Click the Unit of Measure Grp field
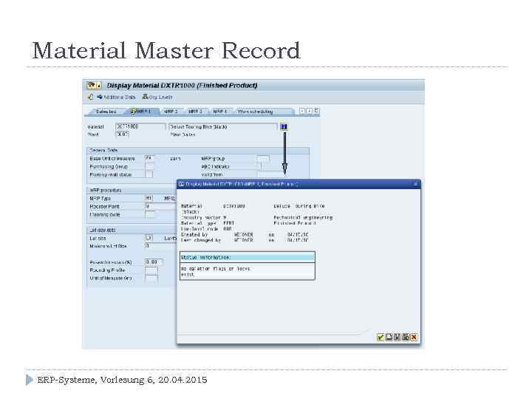The width and height of the screenshot is (532, 399). coord(151,279)
